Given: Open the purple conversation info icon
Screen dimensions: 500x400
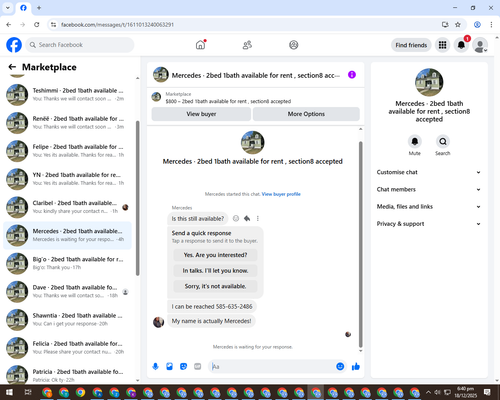Looking at the screenshot, I should (352, 75).
